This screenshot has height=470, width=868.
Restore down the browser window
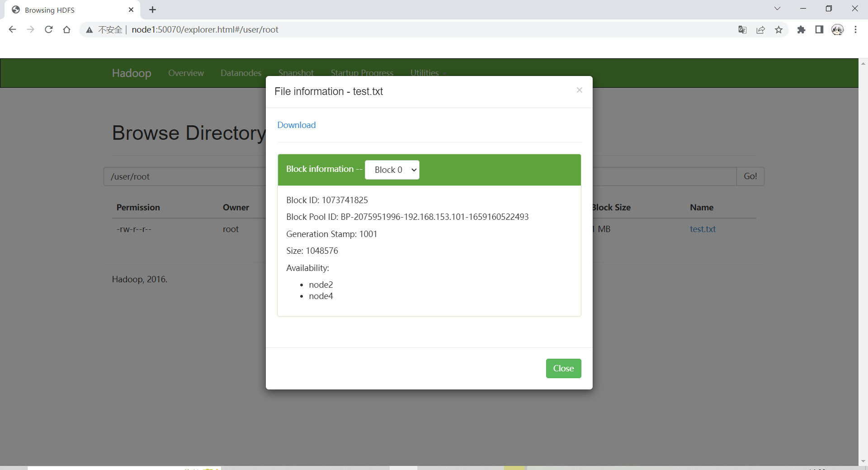click(x=829, y=9)
